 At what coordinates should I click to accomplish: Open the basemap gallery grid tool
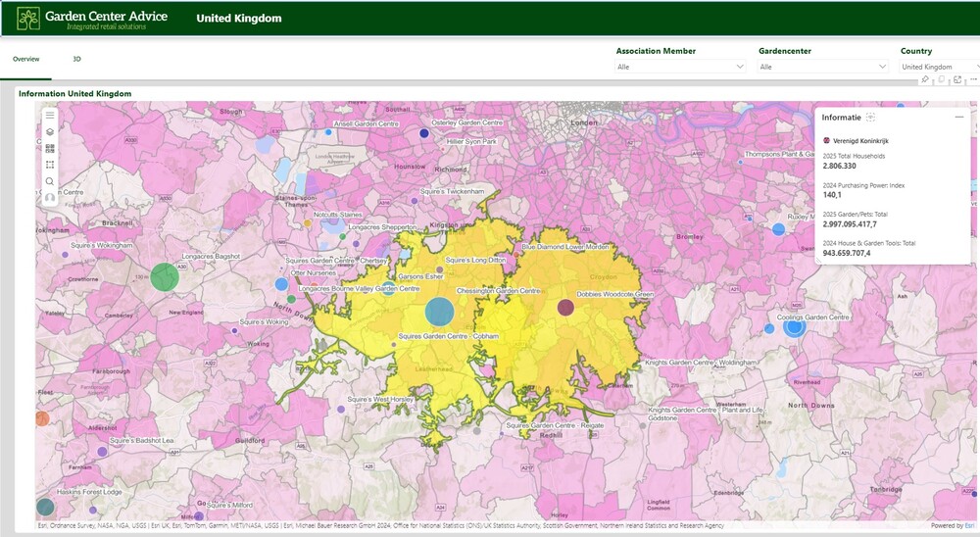click(x=50, y=149)
